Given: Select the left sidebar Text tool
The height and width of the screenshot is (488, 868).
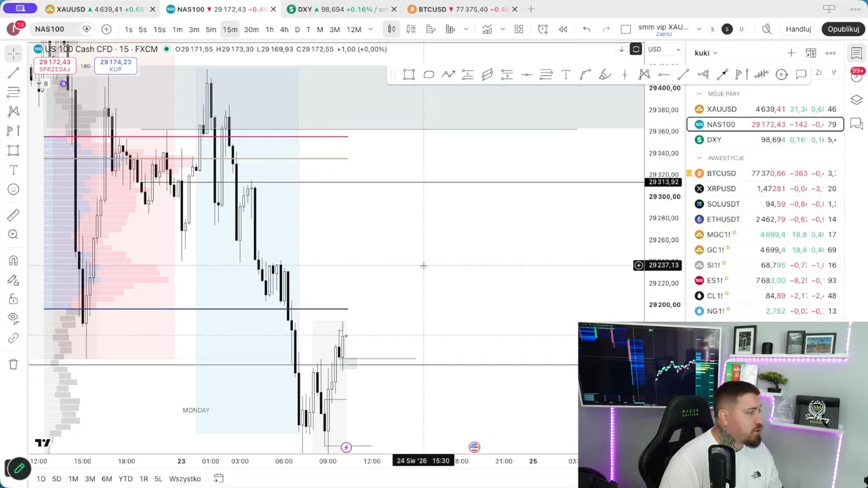Looking at the screenshot, I should point(14,169).
